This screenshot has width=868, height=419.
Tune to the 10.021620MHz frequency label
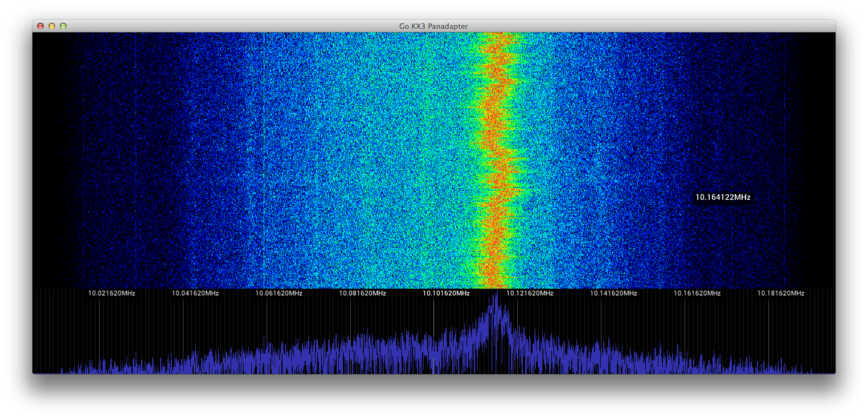pos(111,293)
